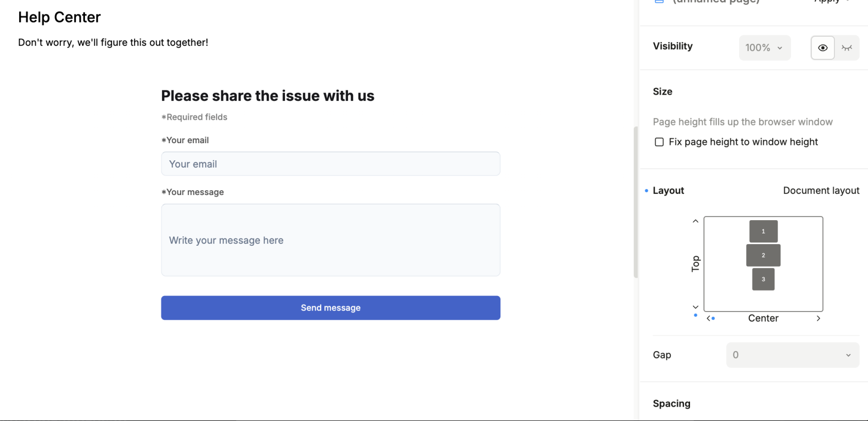Viewport: 868px width, 421px height.
Task: Click the up chevron above Top alignment
Action: (695, 221)
